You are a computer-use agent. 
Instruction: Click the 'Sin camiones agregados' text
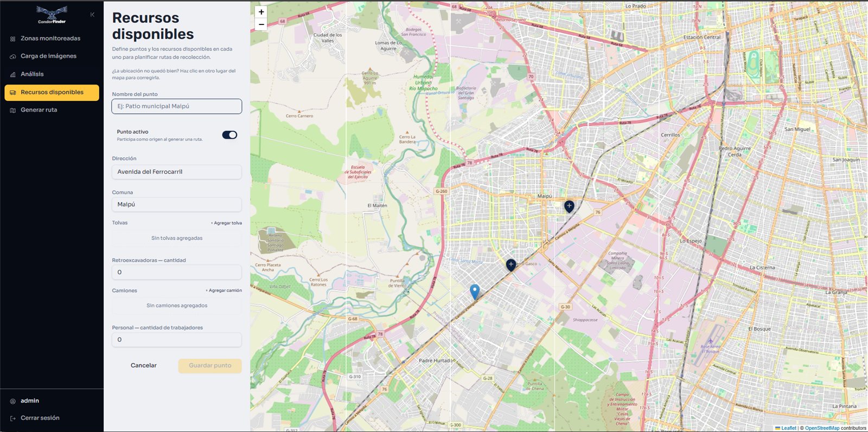click(x=177, y=306)
